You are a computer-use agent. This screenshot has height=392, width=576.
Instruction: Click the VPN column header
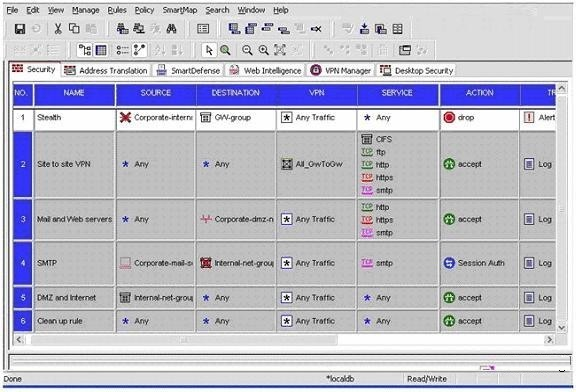(317, 94)
